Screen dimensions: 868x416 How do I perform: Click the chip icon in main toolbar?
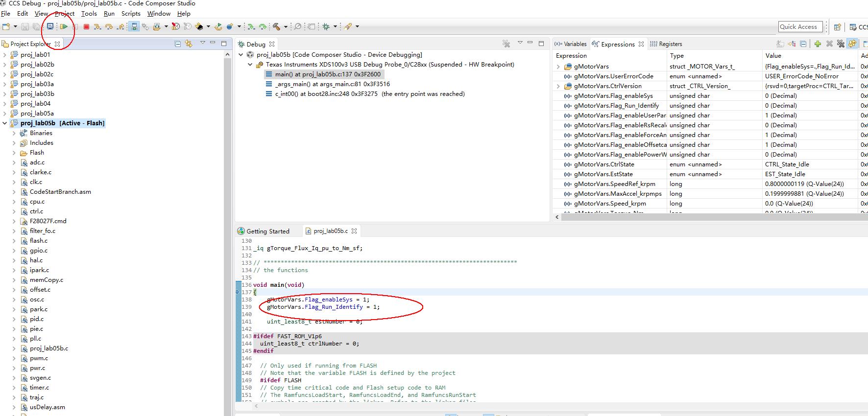tap(199, 26)
